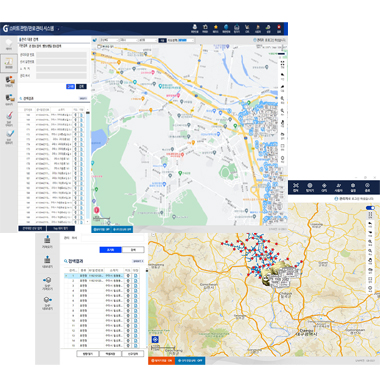
Task: Open the second dropdown above street map
Action: pyautogui.click(x=128, y=40)
